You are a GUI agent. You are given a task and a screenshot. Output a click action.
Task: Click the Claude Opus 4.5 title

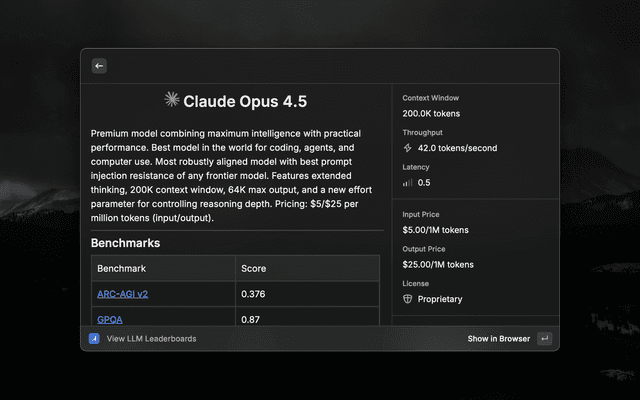(x=245, y=101)
